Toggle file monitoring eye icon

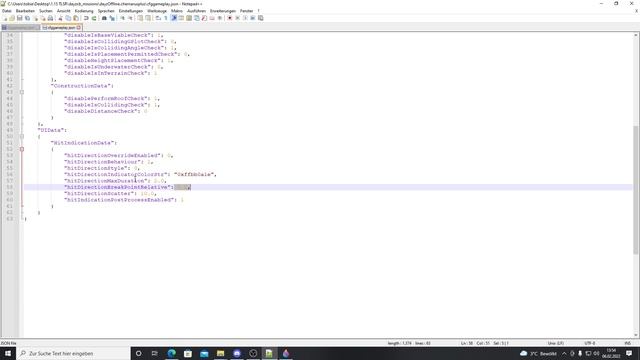(220, 18)
